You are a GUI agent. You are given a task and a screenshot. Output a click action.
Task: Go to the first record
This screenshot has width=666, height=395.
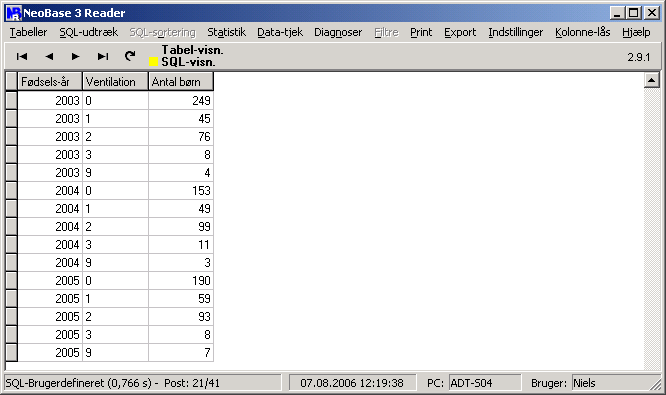(x=22, y=56)
